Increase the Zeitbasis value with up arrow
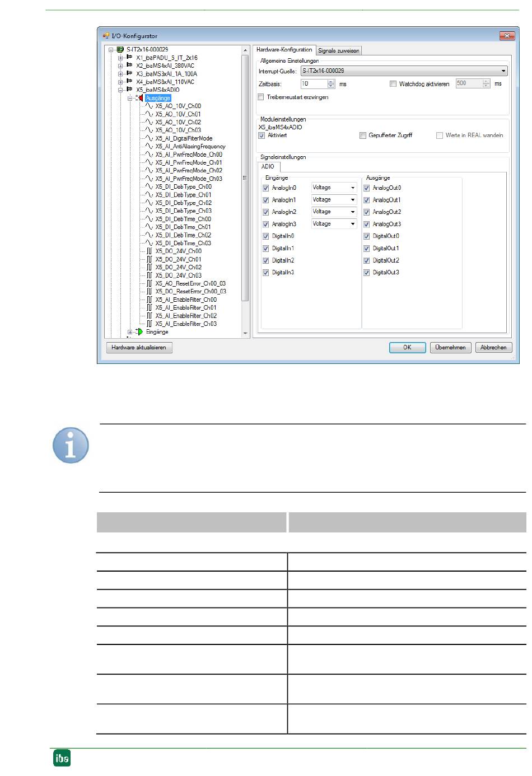The image size is (532, 776). tap(331, 82)
